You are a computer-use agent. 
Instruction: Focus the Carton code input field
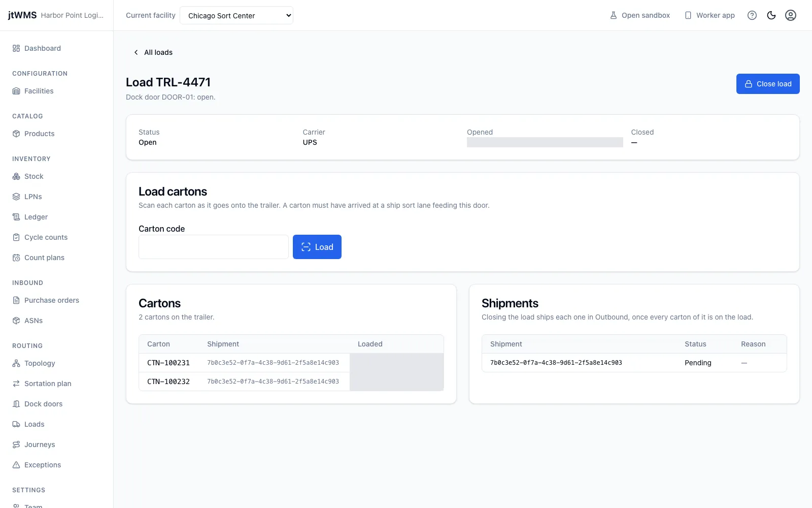click(214, 247)
